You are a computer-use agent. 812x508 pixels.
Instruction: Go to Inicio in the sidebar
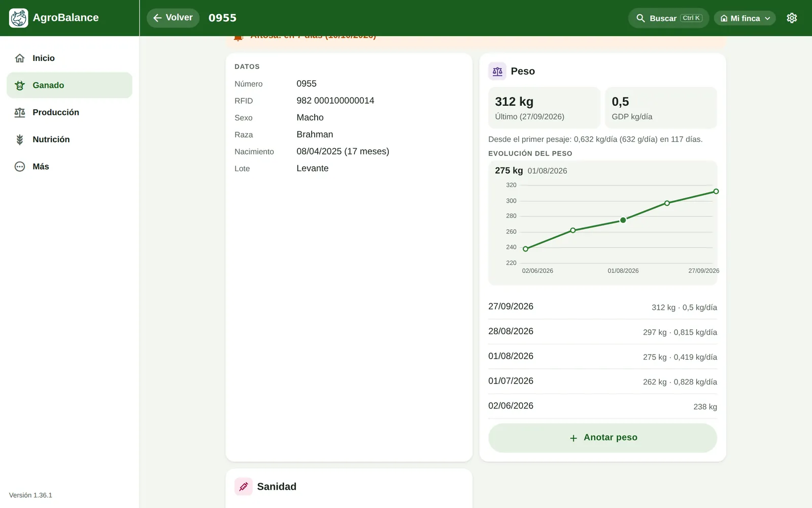point(70,58)
